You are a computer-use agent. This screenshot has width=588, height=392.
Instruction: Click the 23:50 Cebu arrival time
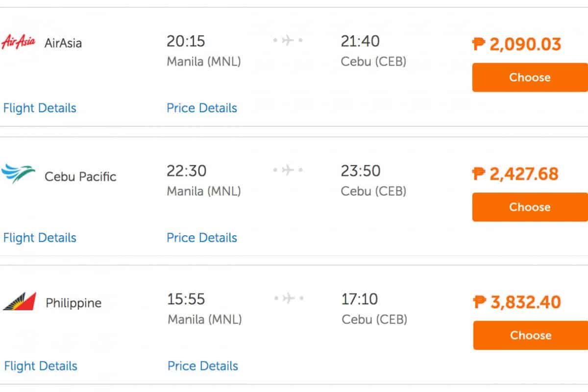(360, 171)
